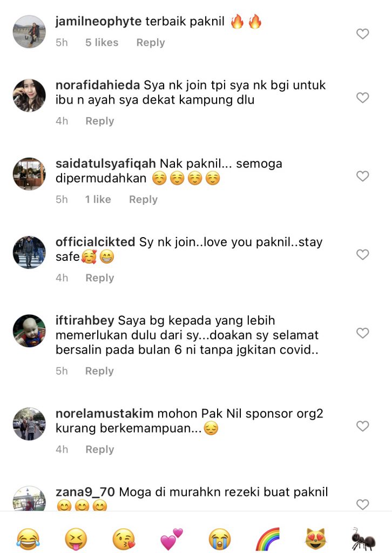Viewport: 392px width, 553px height.
Task: Tap the heart beside officialcikted's comment
Action: tap(362, 254)
